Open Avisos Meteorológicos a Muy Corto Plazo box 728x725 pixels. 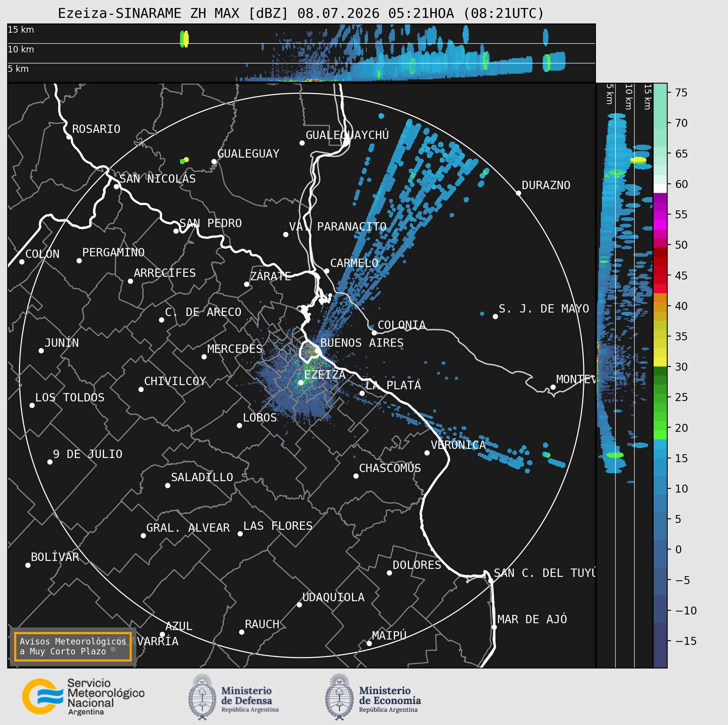(x=73, y=646)
